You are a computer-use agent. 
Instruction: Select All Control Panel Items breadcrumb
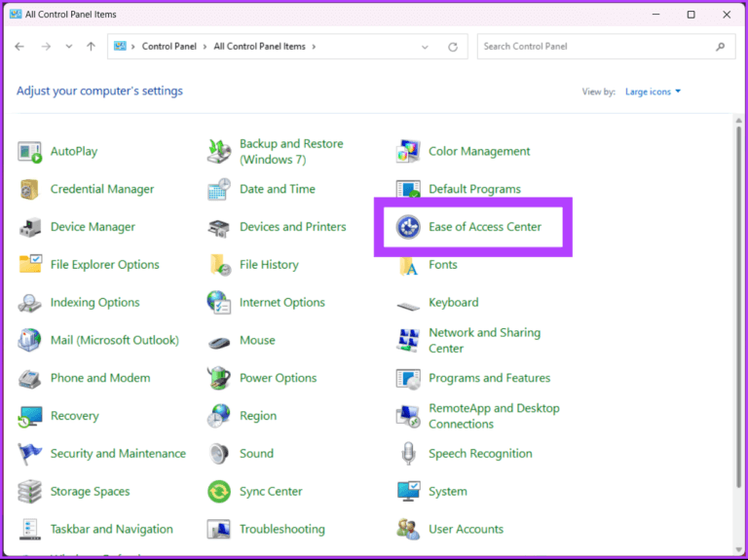[259, 47]
